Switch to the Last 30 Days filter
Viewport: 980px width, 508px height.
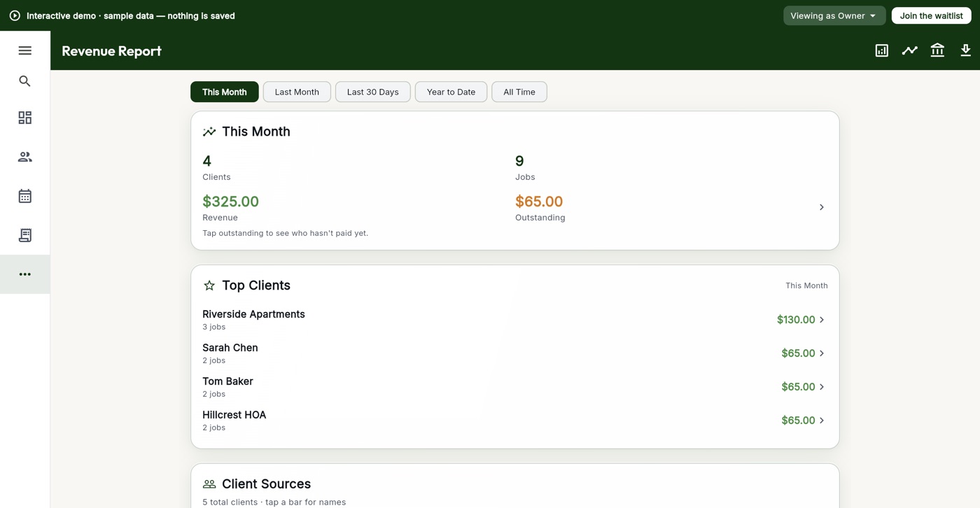coord(372,92)
